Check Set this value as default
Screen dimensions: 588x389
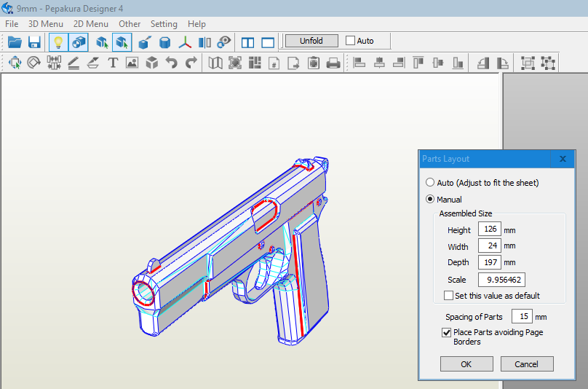[x=448, y=296]
